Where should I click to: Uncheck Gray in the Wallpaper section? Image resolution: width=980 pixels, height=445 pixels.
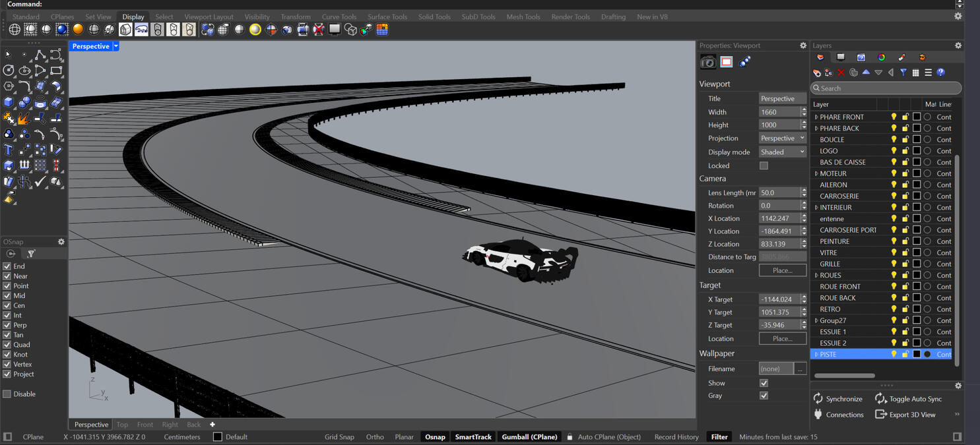(764, 396)
